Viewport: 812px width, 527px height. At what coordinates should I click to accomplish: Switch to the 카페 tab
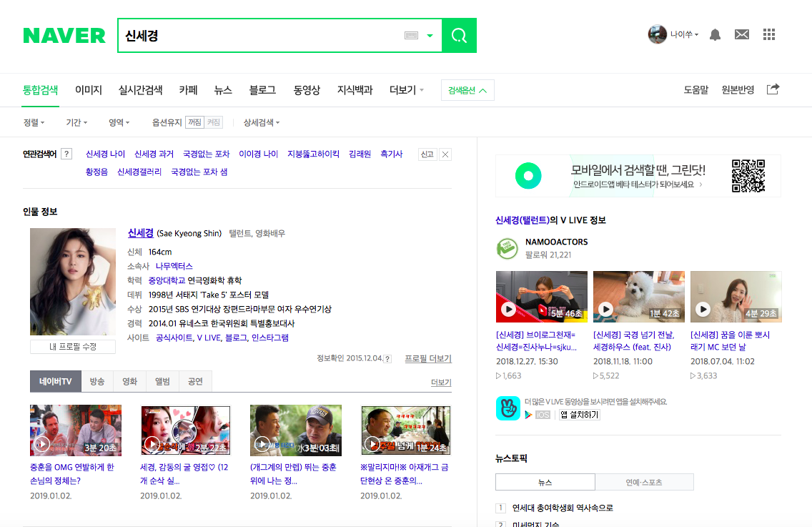[x=189, y=90]
